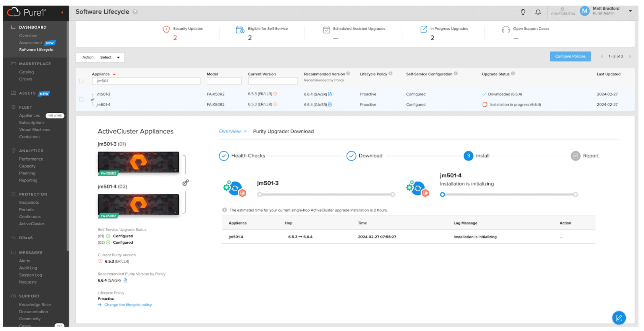Toggle the jm501-3 / jm501-4 row checkbox
Image resolution: width=644 pixels, height=331 pixels.
(81, 99)
